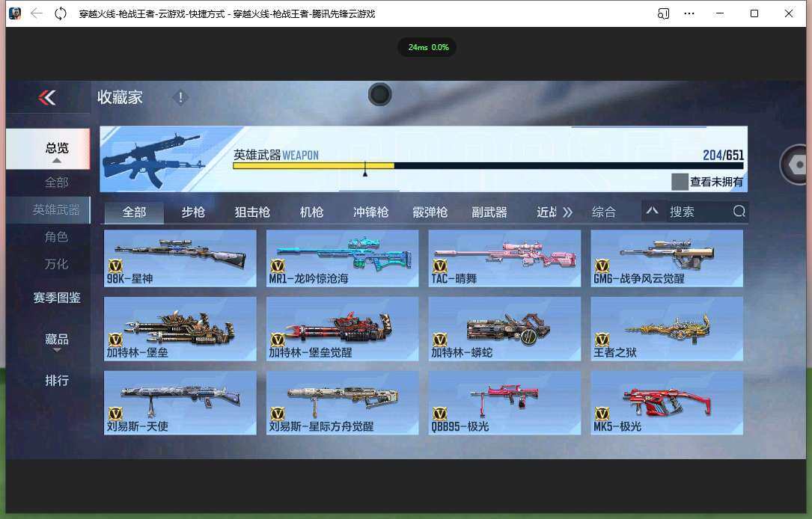
Task: Click the V badge on TAC-晴舞
Action: click(439, 266)
